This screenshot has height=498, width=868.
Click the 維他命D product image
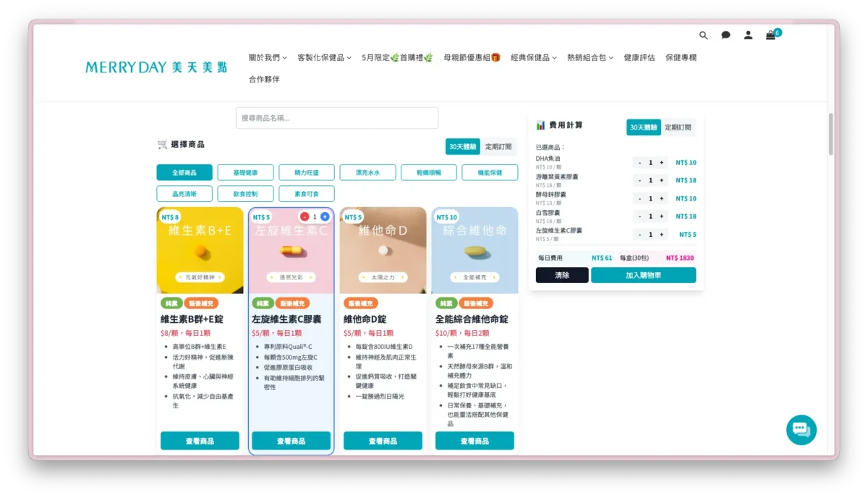coord(383,250)
